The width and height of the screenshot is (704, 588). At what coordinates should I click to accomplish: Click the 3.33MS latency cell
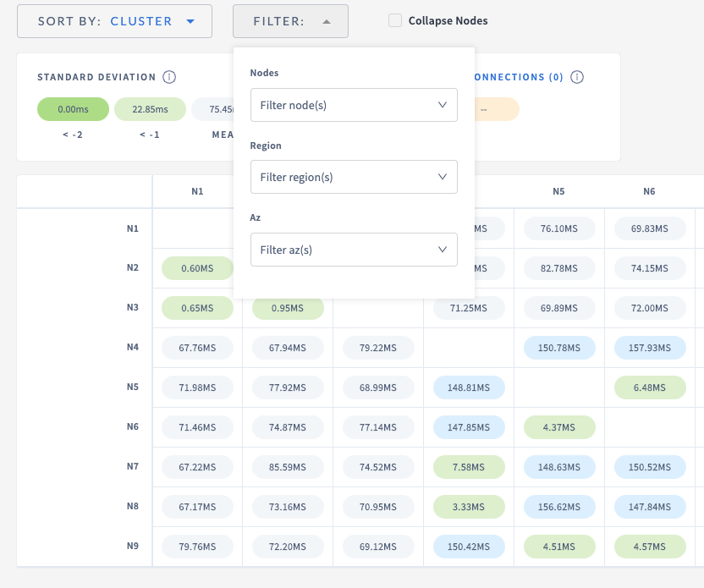(469, 507)
